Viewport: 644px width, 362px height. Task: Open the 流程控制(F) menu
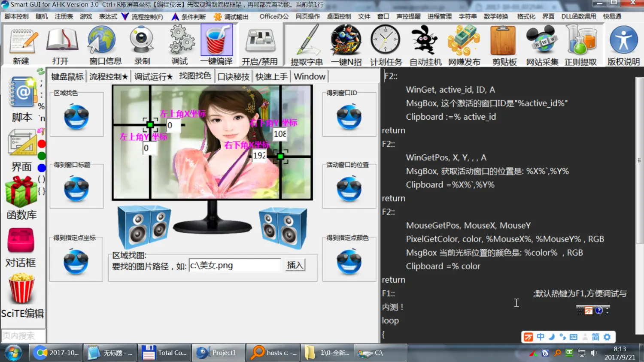[x=142, y=16]
